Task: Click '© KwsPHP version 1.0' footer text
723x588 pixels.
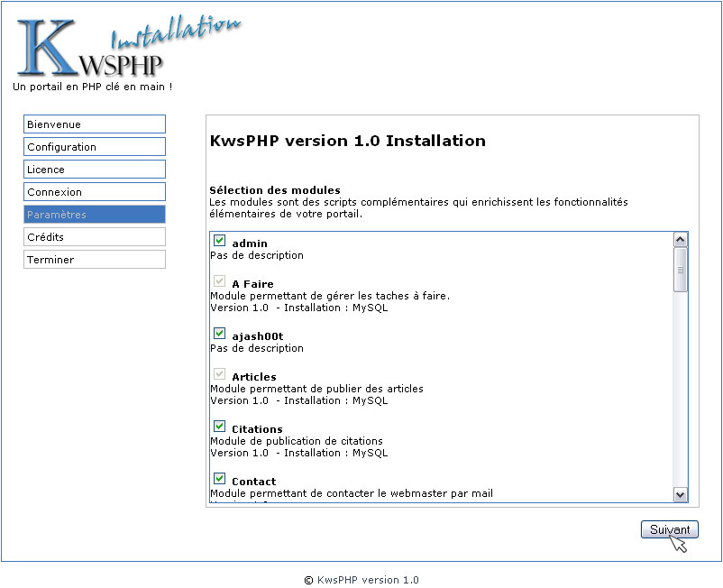Action: (361, 580)
